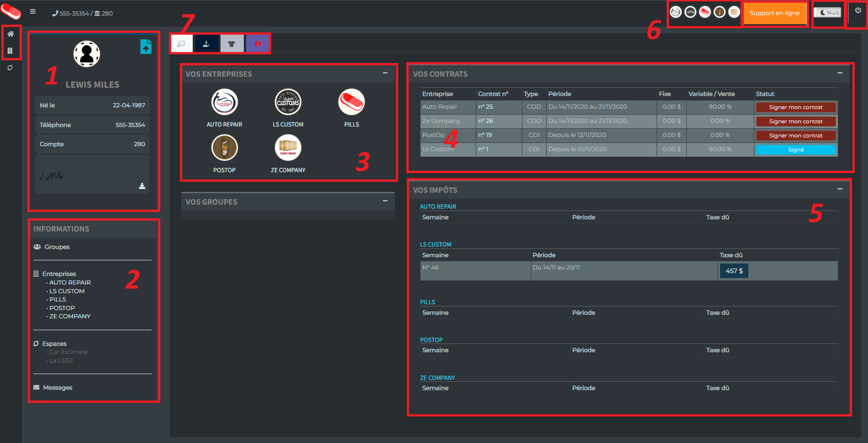868x443 pixels.
Task: Open Support en ligne
Action: click(774, 13)
